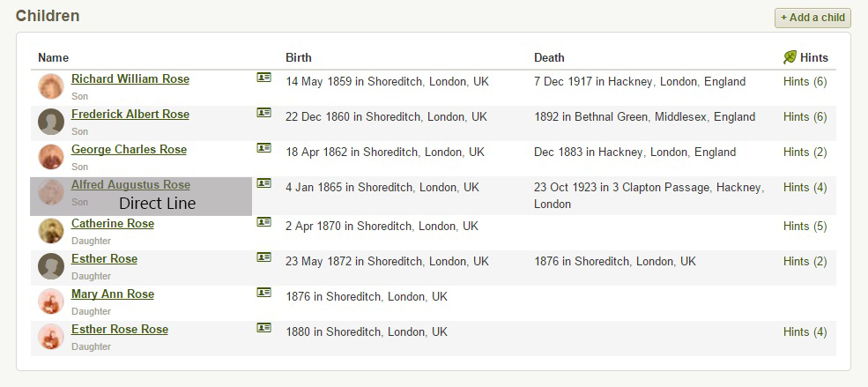868x387 pixels.
Task: Click profile card icon for Catherine Rose
Action: pos(263,222)
